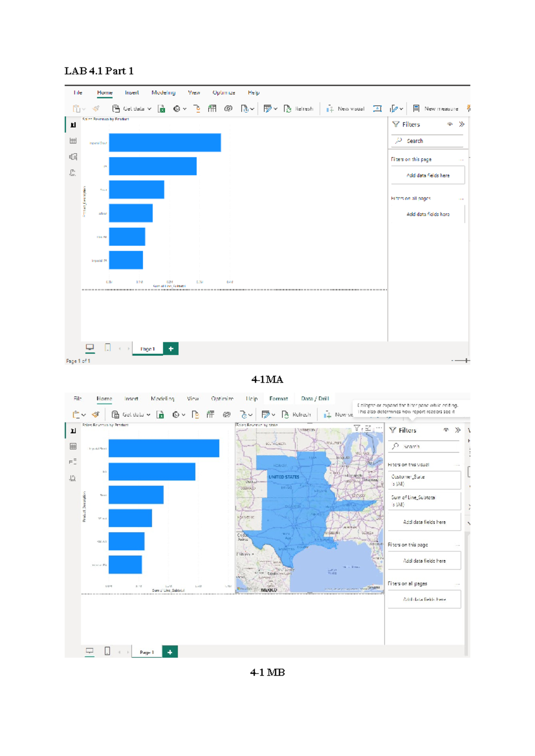Select Table view icon in 4-1MA sidebar
This screenshot has width=535, height=756.
(73, 141)
